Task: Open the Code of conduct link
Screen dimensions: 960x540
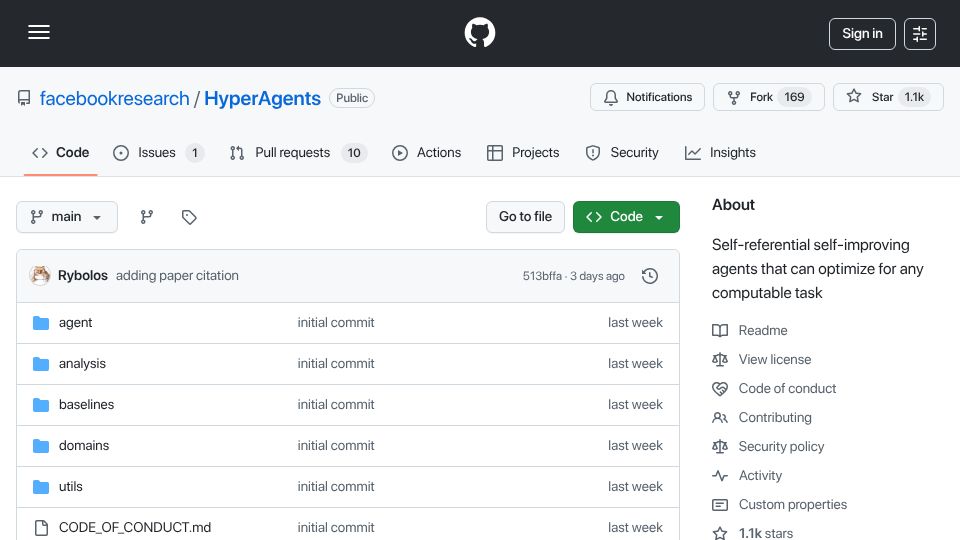Action: (x=787, y=389)
